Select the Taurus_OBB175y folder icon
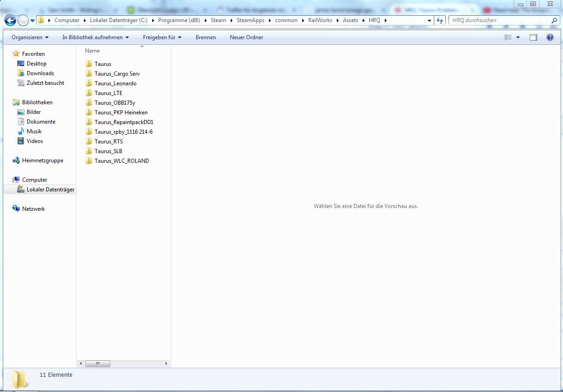The height and width of the screenshot is (392, 563). (89, 103)
